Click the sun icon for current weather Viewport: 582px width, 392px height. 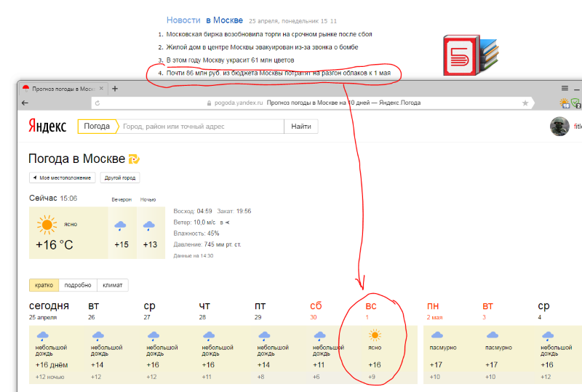pos(47,225)
